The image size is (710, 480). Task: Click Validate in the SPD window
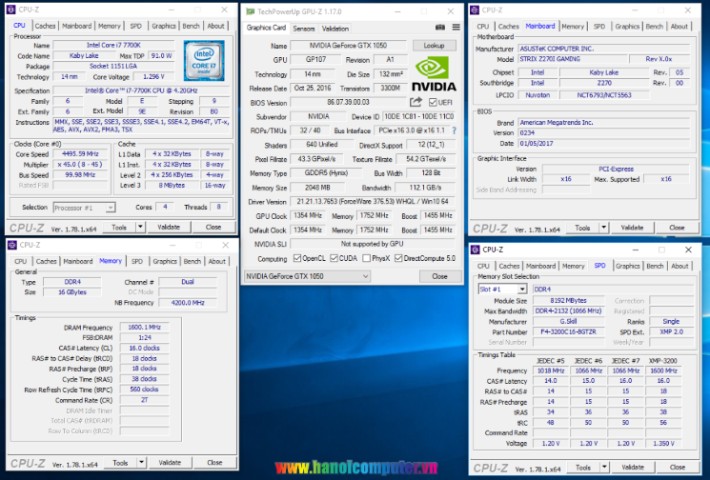click(632, 467)
